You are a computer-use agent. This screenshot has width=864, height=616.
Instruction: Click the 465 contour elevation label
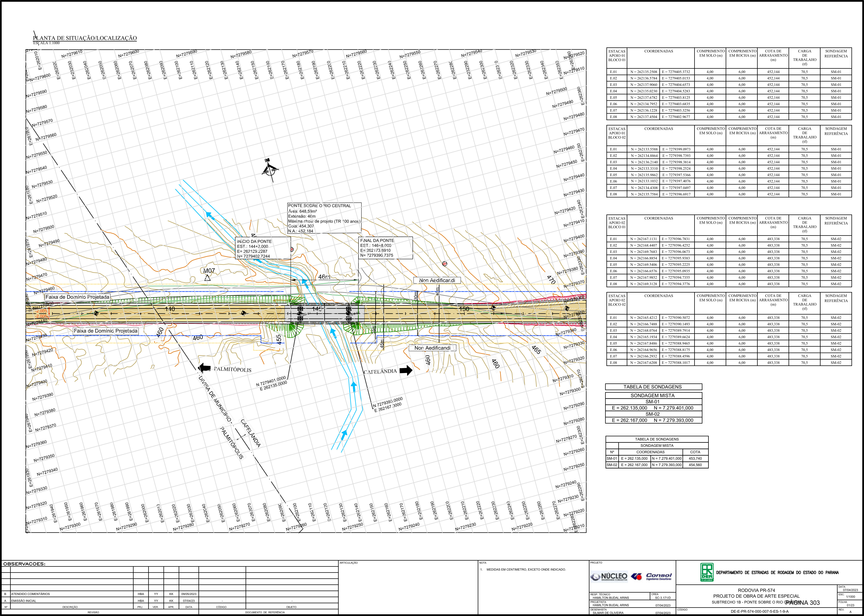[x=536, y=349]
